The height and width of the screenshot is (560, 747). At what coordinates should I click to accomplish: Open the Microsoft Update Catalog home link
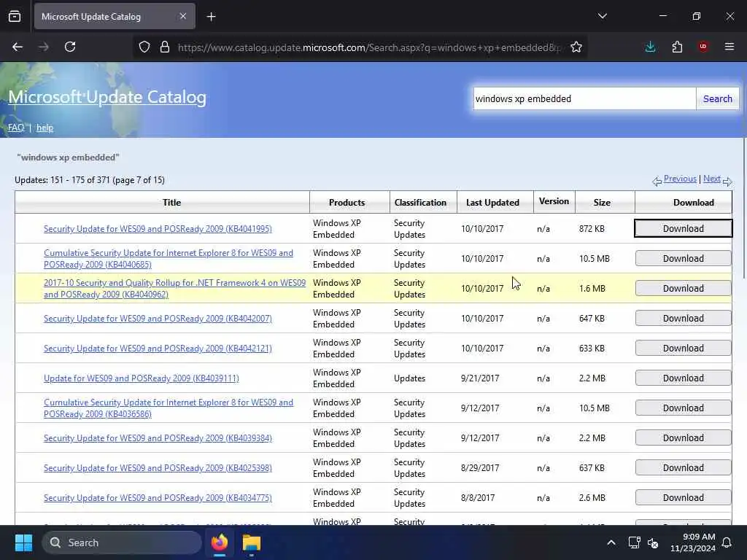coord(107,97)
